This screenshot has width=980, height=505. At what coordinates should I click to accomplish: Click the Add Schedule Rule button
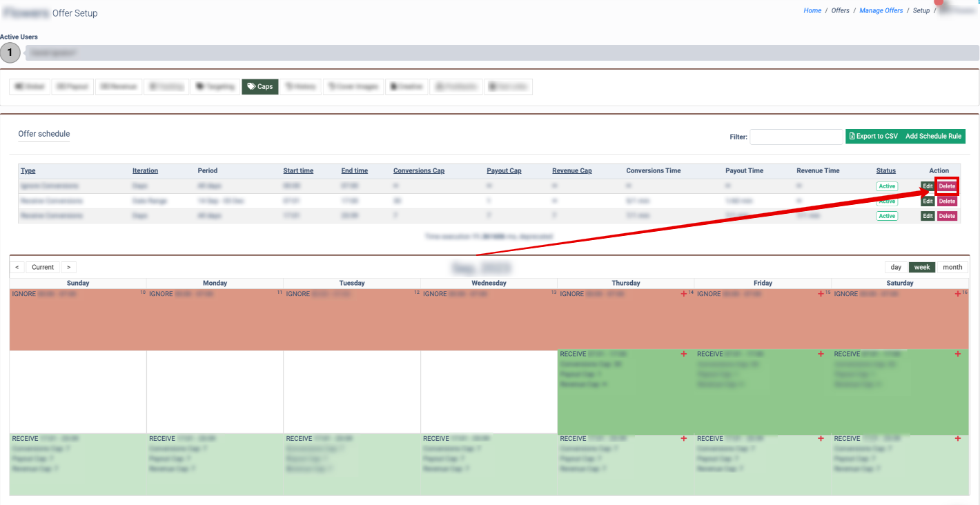pyautogui.click(x=933, y=137)
